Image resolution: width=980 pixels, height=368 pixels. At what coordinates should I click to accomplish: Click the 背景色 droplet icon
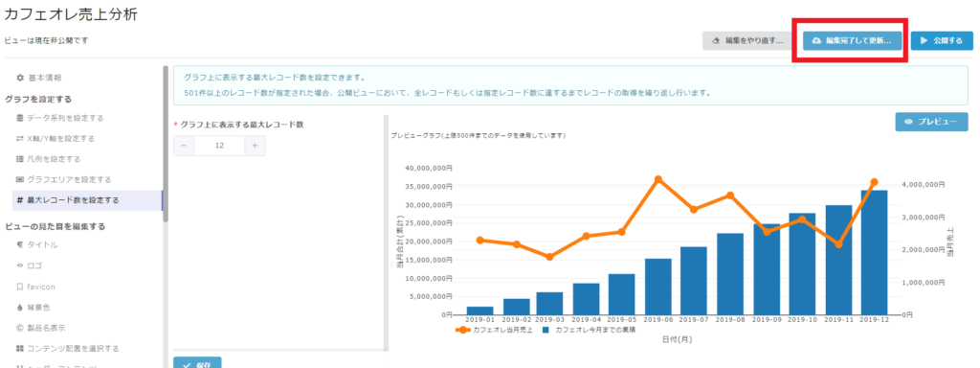(20, 308)
